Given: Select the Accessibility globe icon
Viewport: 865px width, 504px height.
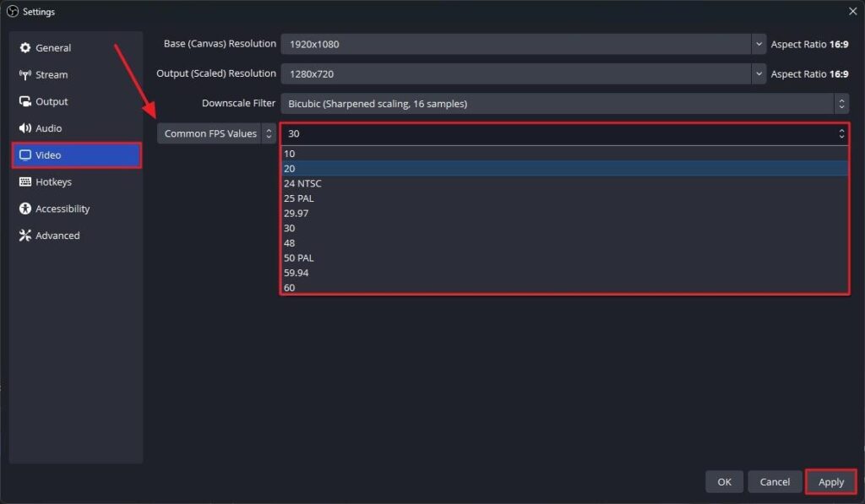Looking at the screenshot, I should coord(25,209).
